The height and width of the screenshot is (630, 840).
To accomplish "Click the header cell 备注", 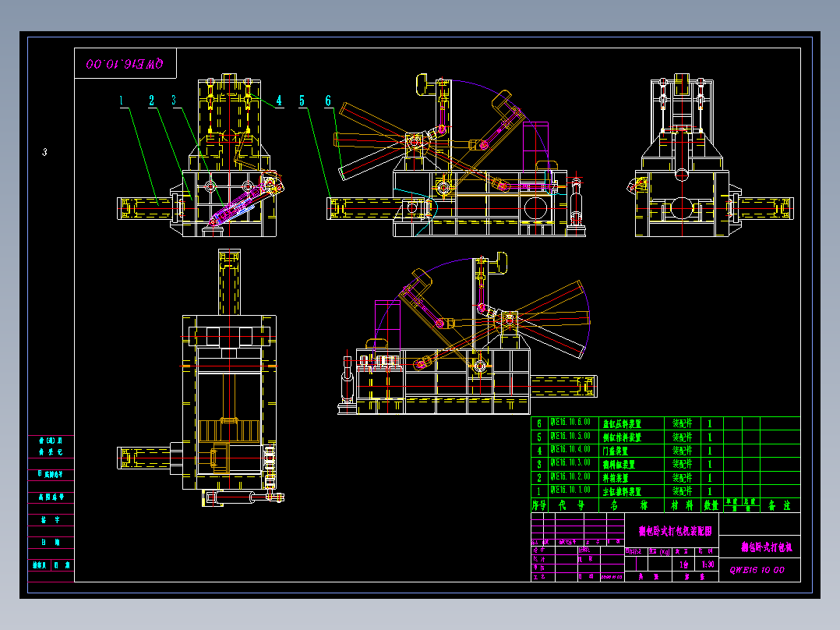I will pos(779,505).
